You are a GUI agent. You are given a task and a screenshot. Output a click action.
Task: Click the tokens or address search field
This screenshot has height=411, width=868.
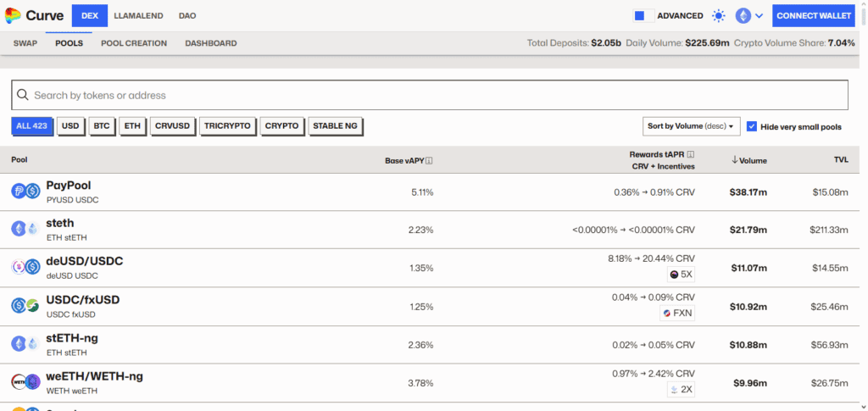point(430,95)
